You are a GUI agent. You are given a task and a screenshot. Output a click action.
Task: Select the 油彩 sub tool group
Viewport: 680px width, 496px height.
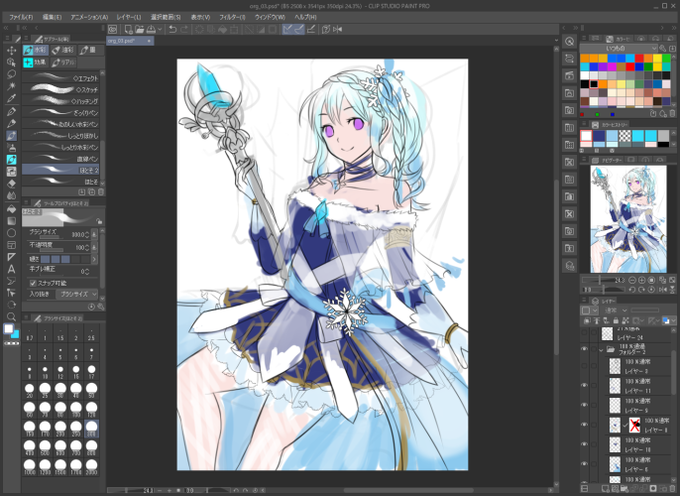[x=63, y=50]
